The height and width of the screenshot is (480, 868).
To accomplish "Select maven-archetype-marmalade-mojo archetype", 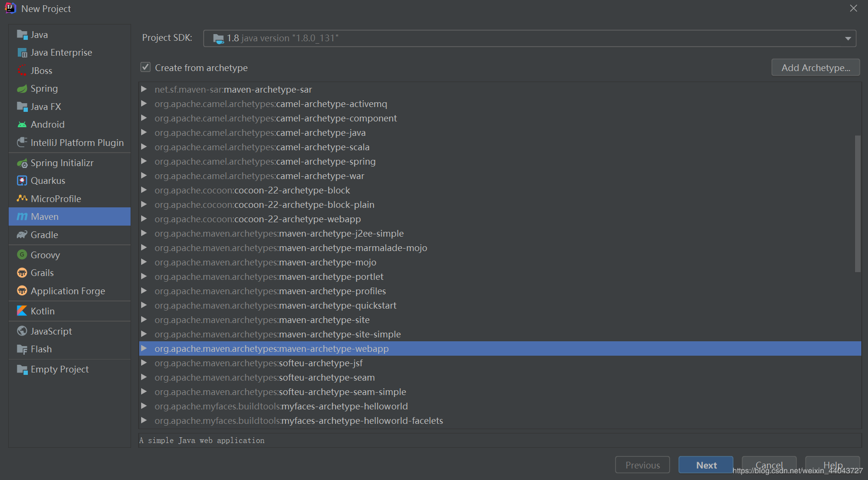I will 500,248.
